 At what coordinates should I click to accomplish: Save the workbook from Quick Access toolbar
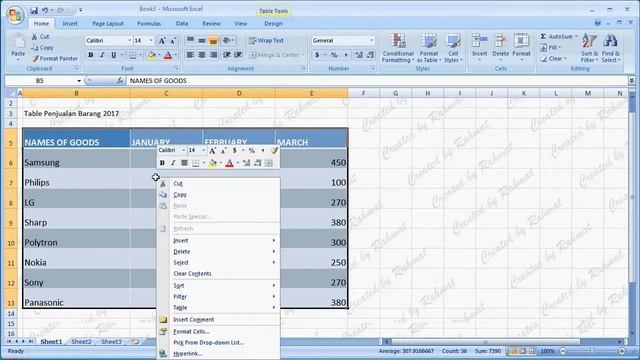[x=34, y=10]
